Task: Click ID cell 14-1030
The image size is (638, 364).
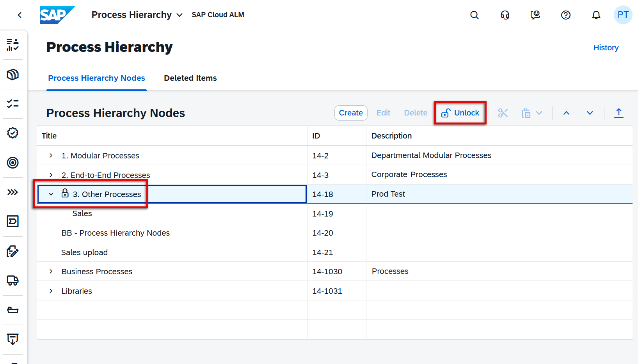Action: pos(337,272)
